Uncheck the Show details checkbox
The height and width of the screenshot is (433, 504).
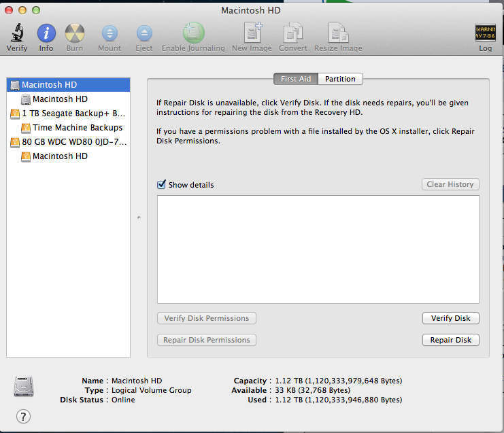tap(161, 184)
